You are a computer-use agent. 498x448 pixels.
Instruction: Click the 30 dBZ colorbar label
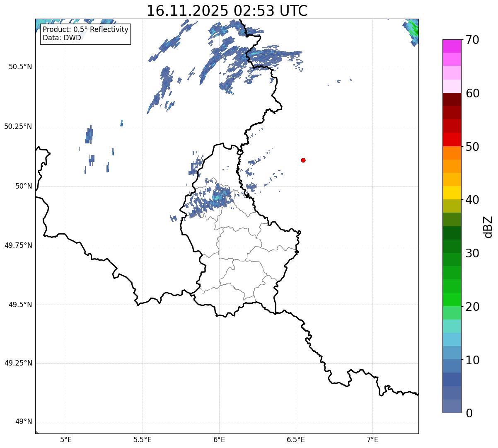point(472,253)
